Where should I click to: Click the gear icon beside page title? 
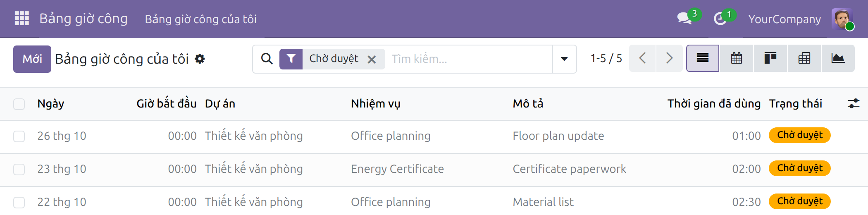pyautogui.click(x=200, y=59)
